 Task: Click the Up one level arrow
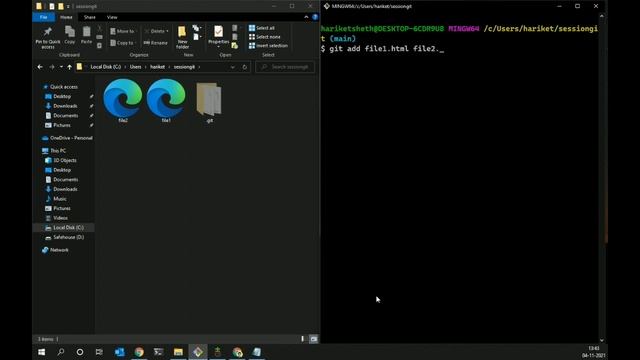click(x=69, y=67)
